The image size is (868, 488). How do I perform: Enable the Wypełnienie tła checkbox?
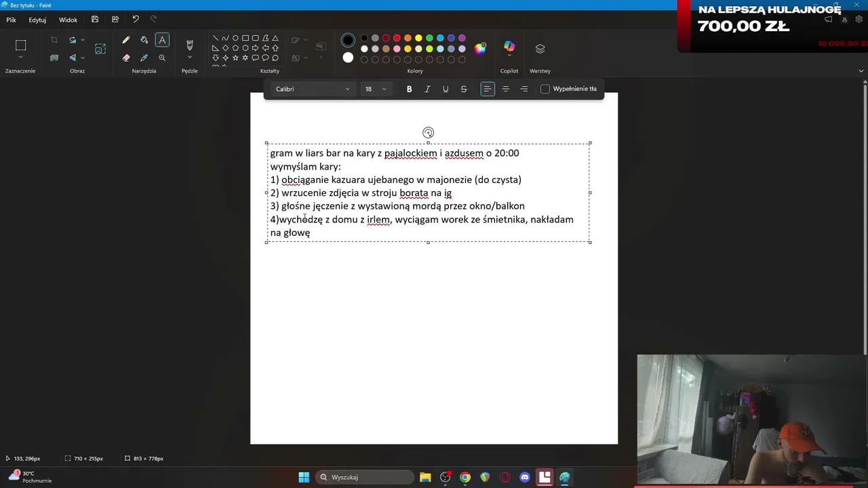coord(545,89)
